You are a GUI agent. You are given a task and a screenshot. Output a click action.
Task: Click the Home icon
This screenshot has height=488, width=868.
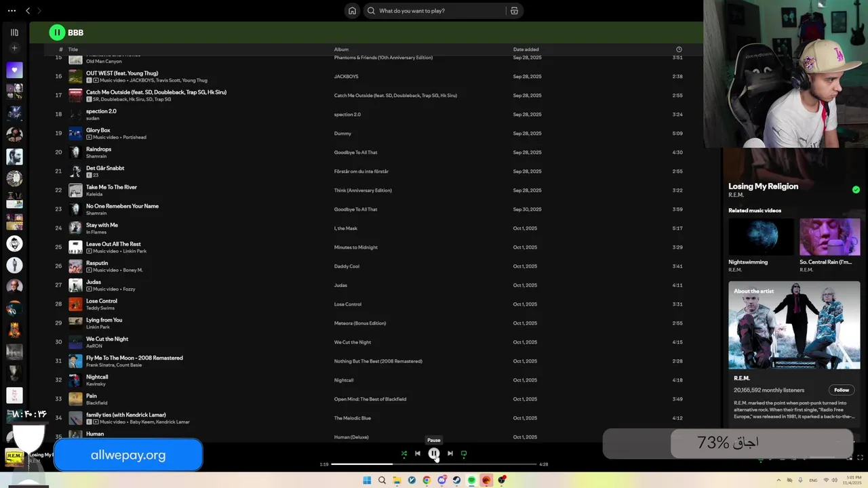click(x=352, y=11)
